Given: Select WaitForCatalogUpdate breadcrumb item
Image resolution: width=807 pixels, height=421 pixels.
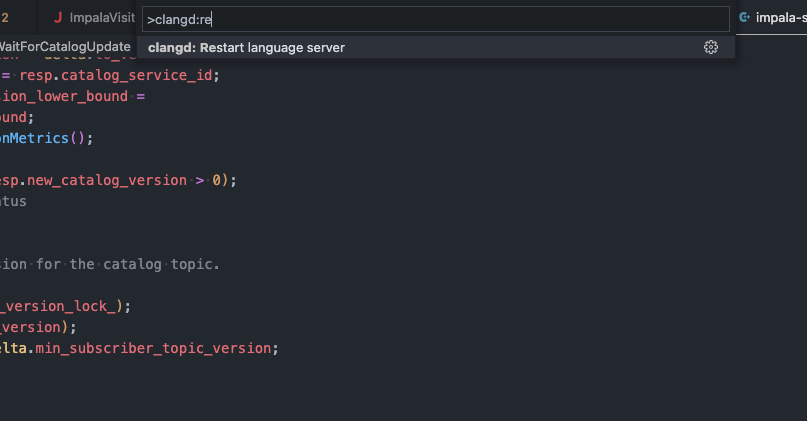Looking at the screenshot, I should coord(65,47).
